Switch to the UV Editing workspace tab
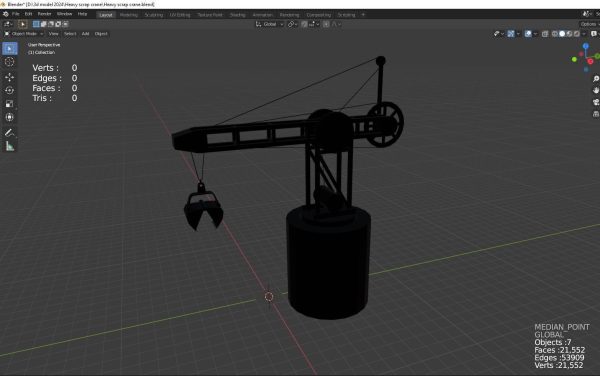Image resolution: width=600 pixels, height=376 pixels. point(180,15)
